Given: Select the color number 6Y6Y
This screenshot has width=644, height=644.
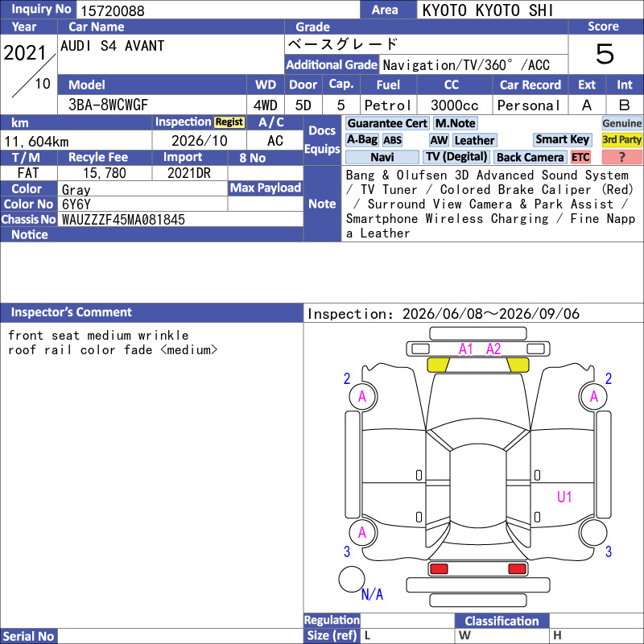Looking at the screenshot, I should [x=76, y=204].
